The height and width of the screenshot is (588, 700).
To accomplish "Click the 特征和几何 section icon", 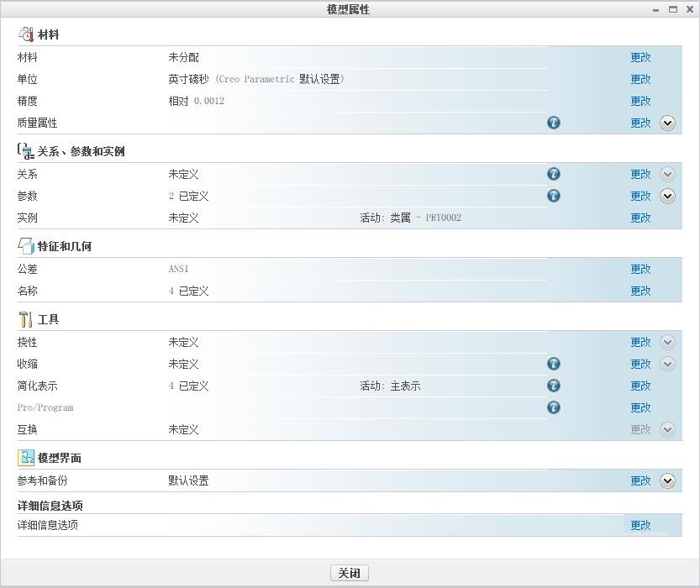I will tap(25, 246).
